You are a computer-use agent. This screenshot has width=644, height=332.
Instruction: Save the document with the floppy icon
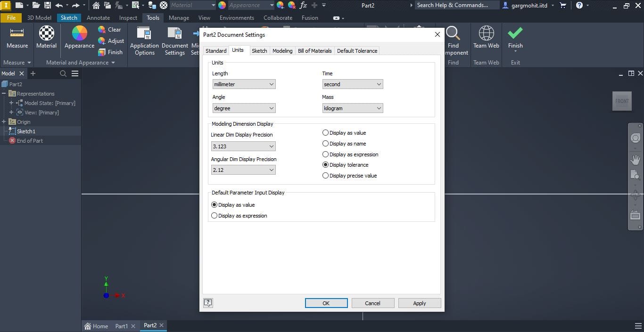pyautogui.click(x=48, y=5)
